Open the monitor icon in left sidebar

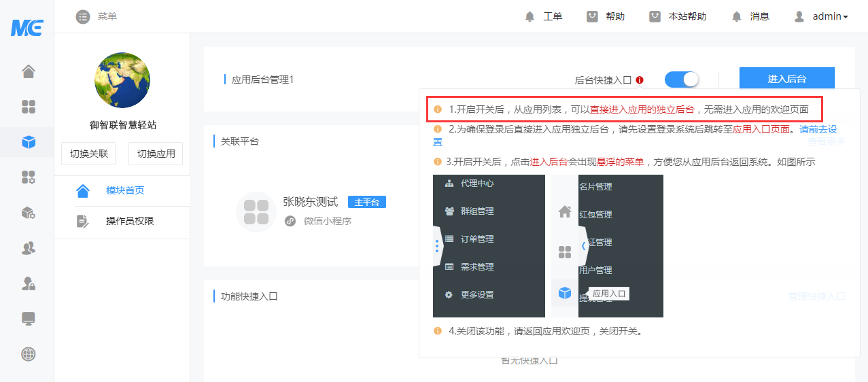pos(28,319)
